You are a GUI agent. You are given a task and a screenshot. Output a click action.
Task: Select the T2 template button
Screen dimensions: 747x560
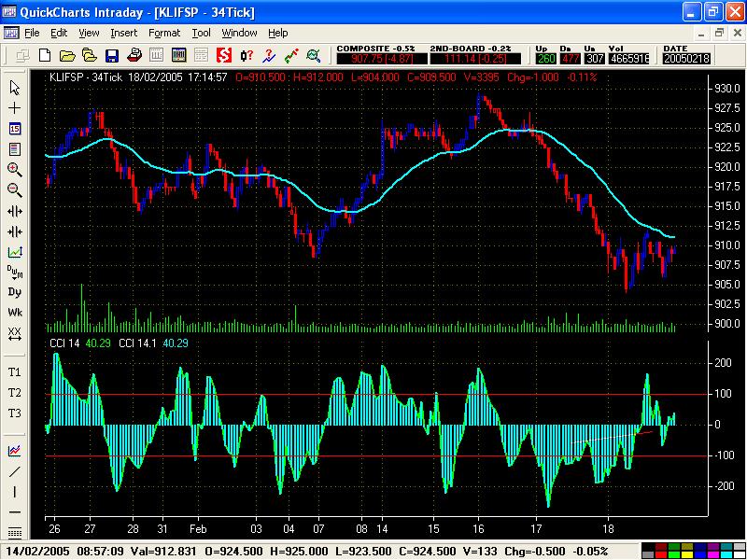click(x=15, y=392)
